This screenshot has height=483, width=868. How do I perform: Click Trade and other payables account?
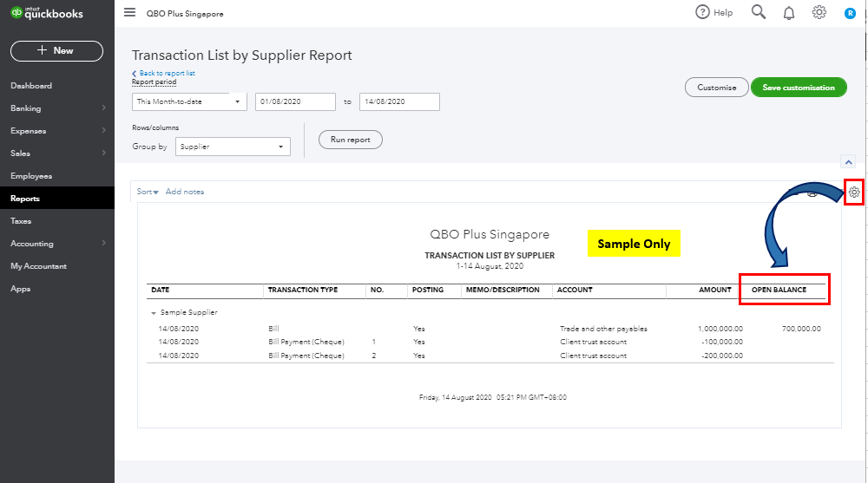(x=603, y=329)
